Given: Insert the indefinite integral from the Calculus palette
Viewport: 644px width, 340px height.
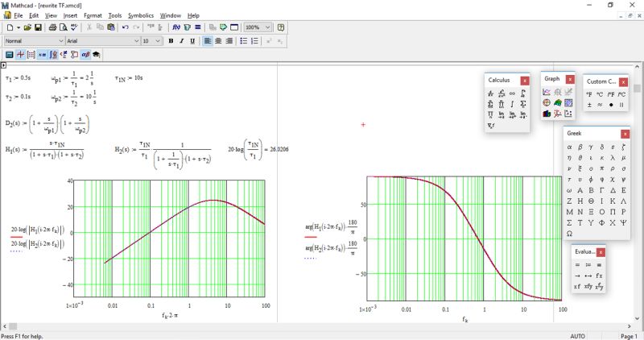Looking at the screenshot, I should click(512, 104).
